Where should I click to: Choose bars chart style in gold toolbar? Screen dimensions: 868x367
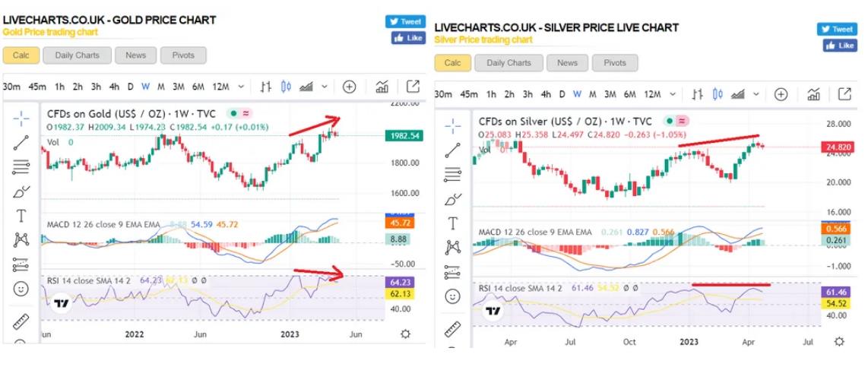coord(266,87)
